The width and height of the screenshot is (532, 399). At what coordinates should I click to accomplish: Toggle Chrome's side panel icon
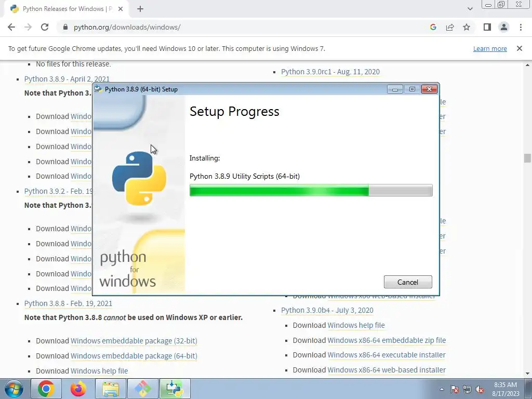[487, 27]
